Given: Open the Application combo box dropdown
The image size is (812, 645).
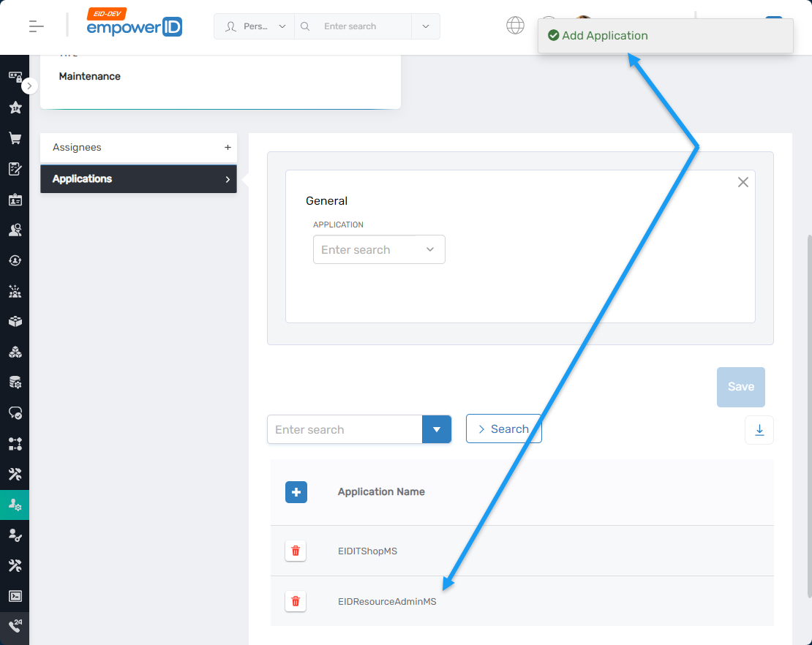Looking at the screenshot, I should pyautogui.click(x=430, y=249).
